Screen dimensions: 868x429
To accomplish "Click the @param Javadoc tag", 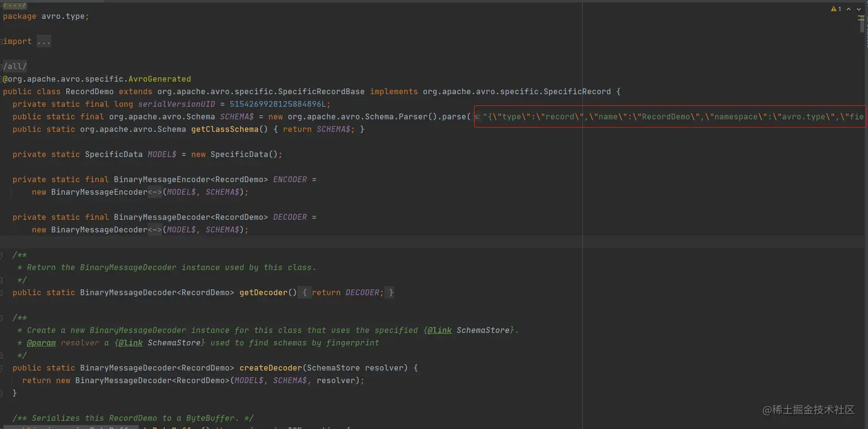I will [41, 343].
